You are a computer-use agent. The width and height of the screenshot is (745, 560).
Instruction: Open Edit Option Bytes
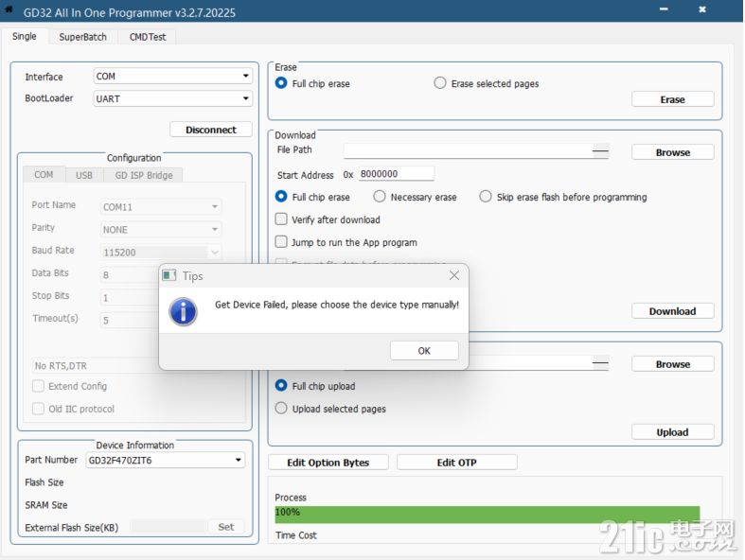tap(328, 463)
